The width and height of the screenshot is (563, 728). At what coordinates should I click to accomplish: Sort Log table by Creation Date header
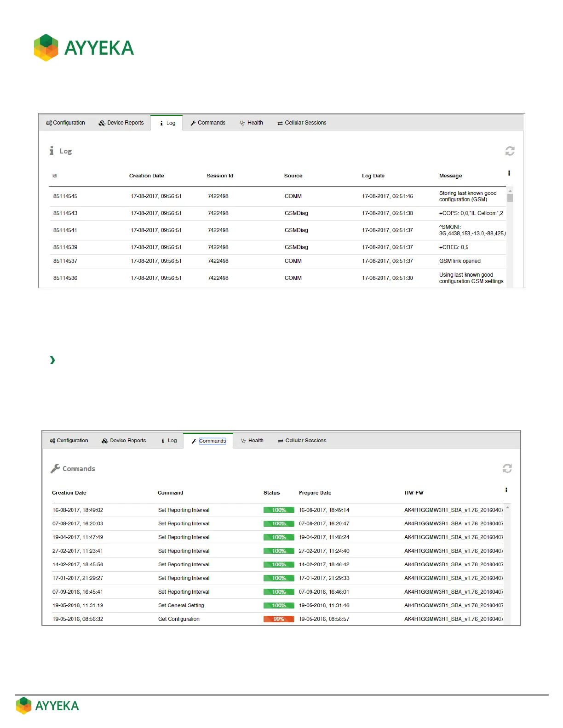(x=146, y=176)
